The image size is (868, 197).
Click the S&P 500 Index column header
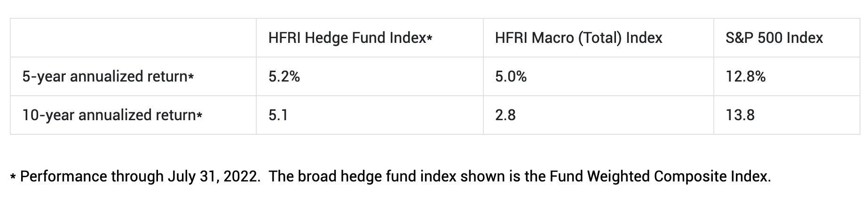(774, 38)
